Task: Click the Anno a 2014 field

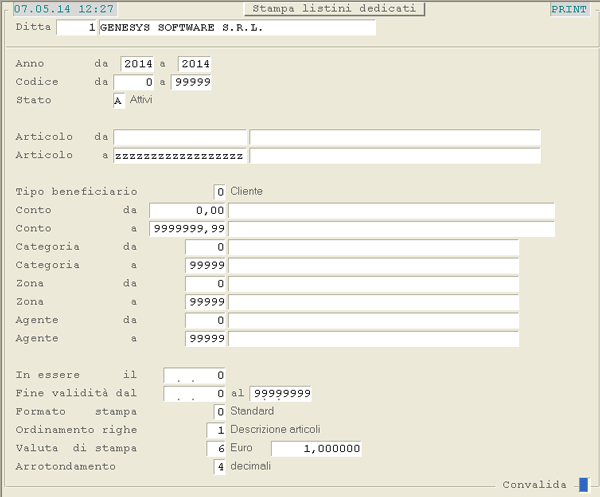Action: (x=194, y=64)
